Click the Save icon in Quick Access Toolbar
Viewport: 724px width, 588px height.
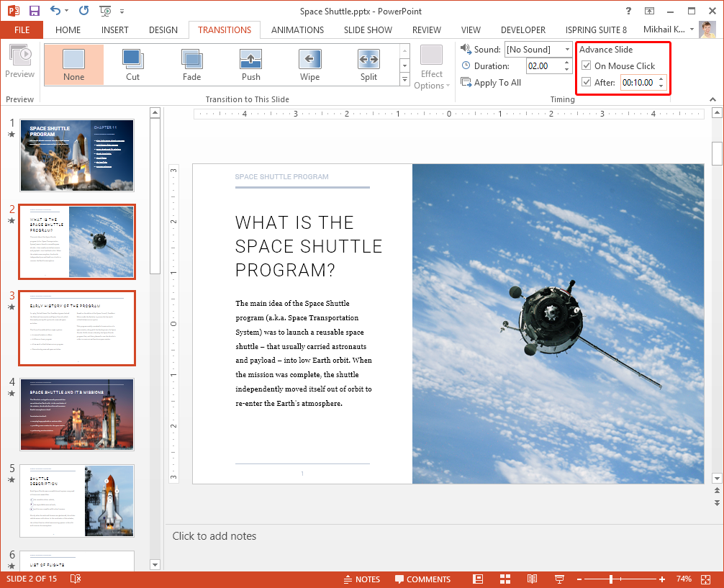click(34, 12)
